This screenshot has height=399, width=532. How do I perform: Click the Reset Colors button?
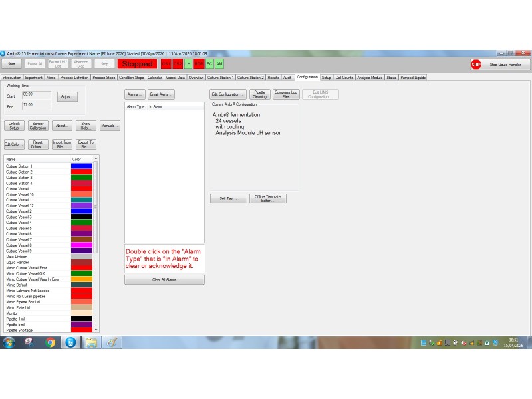tap(38, 144)
